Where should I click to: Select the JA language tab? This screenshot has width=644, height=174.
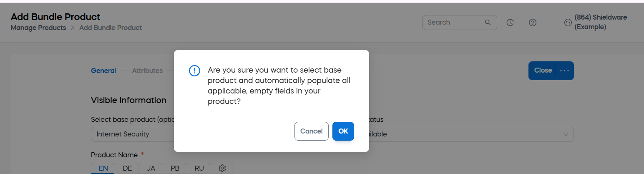pos(151,168)
